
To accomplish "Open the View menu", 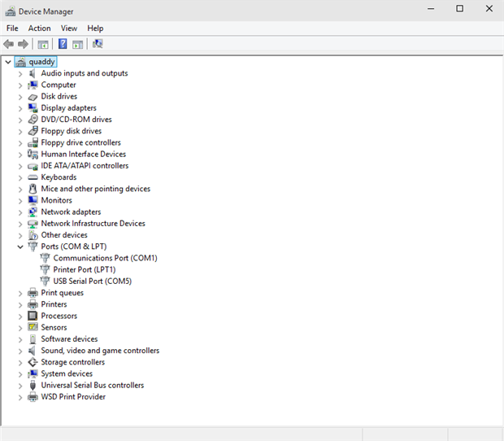I will [69, 28].
